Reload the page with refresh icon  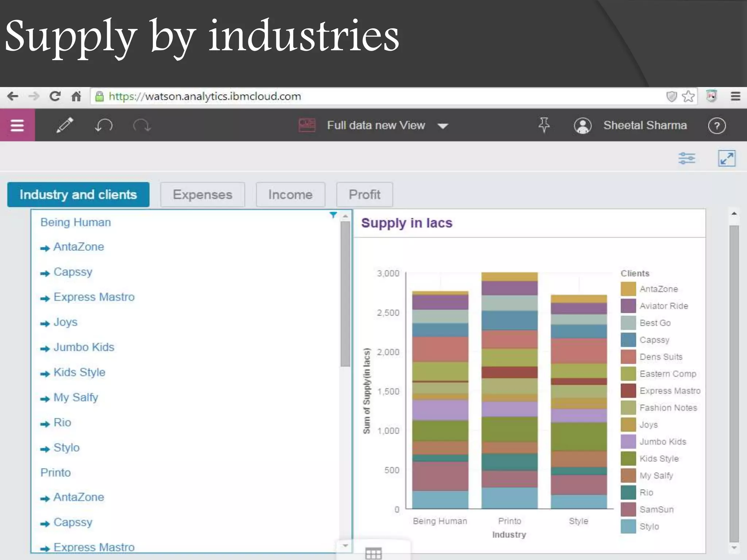[55, 96]
